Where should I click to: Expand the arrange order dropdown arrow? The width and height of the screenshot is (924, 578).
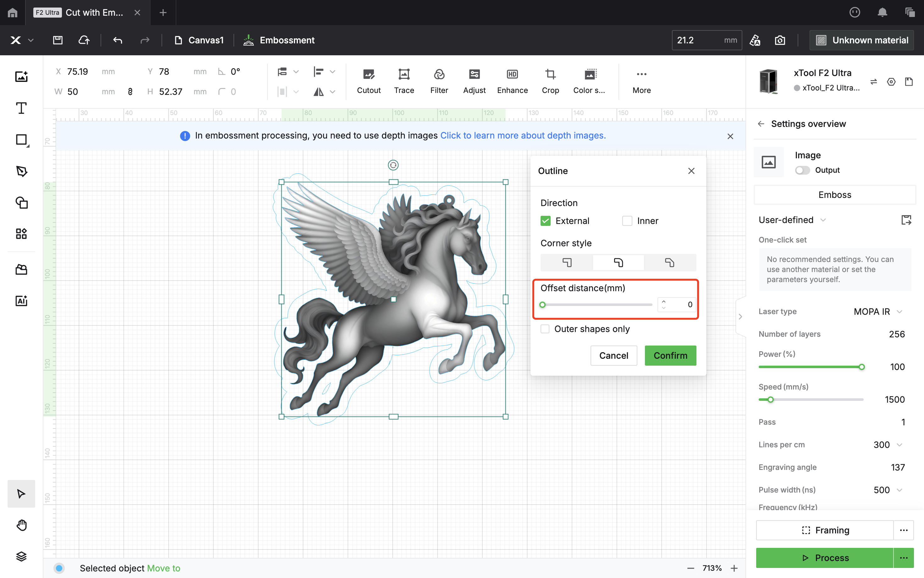click(x=296, y=72)
